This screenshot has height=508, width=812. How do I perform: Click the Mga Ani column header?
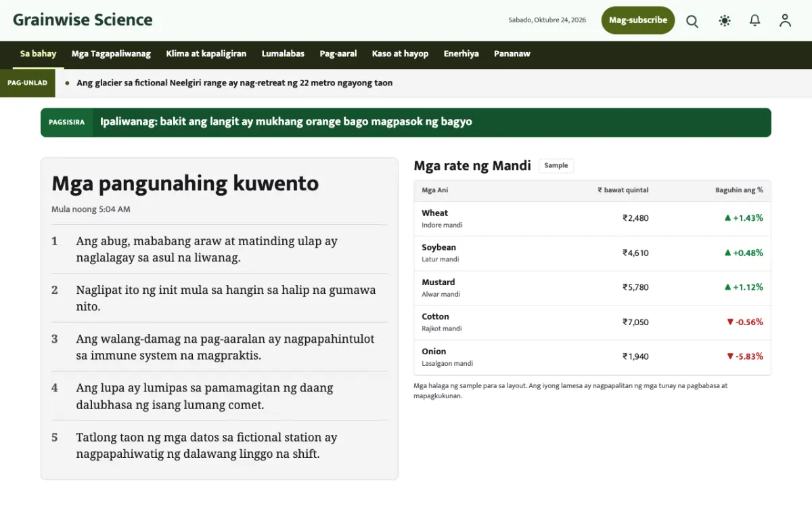[435, 190]
